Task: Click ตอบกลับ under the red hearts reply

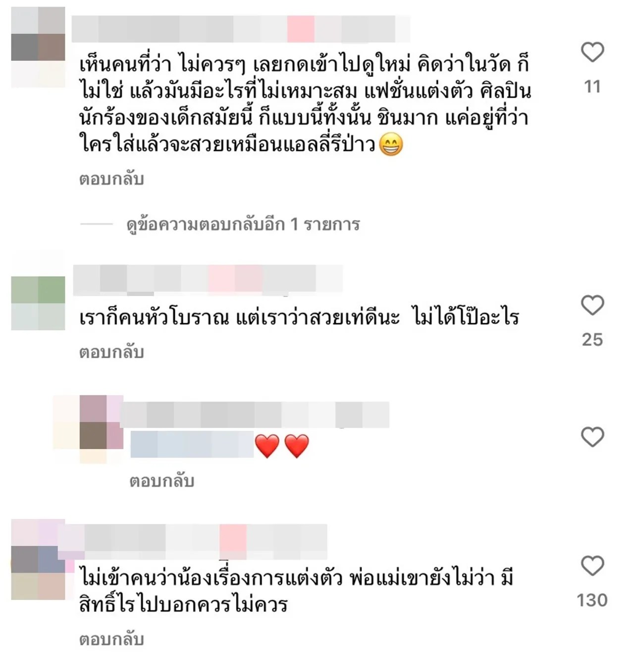Action: [x=162, y=481]
